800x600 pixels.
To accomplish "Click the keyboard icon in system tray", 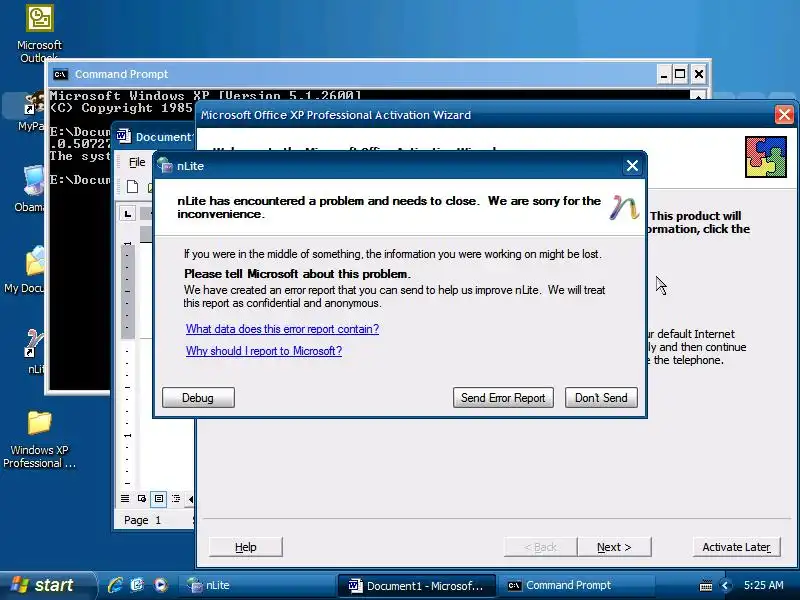I will 706,586.
